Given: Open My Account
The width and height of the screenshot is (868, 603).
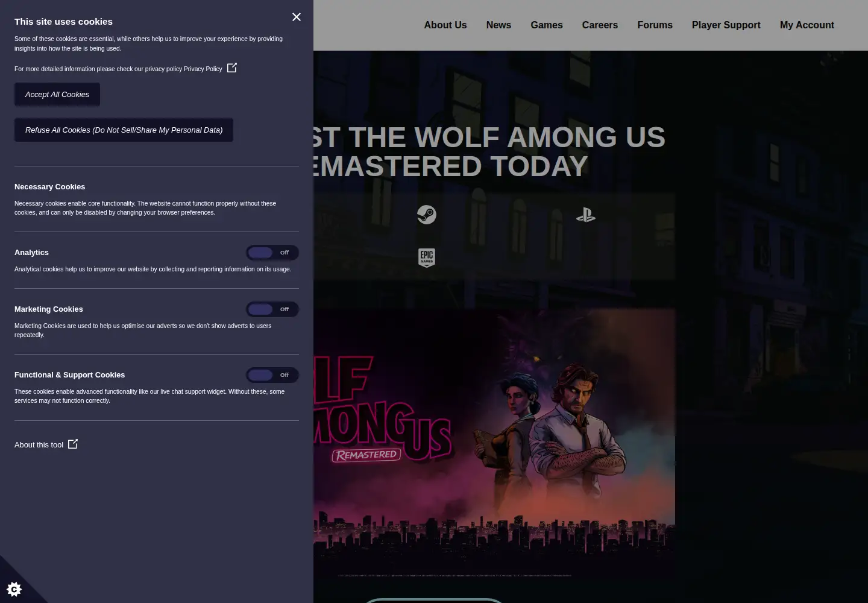Looking at the screenshot, I should pyautogui.click(x=807, y=25).
